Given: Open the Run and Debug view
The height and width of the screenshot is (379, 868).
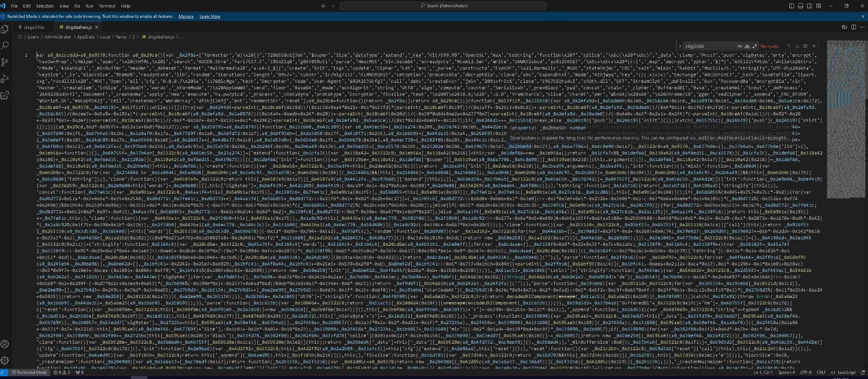Looking at the screenshot, I should (x=5, y=79).
